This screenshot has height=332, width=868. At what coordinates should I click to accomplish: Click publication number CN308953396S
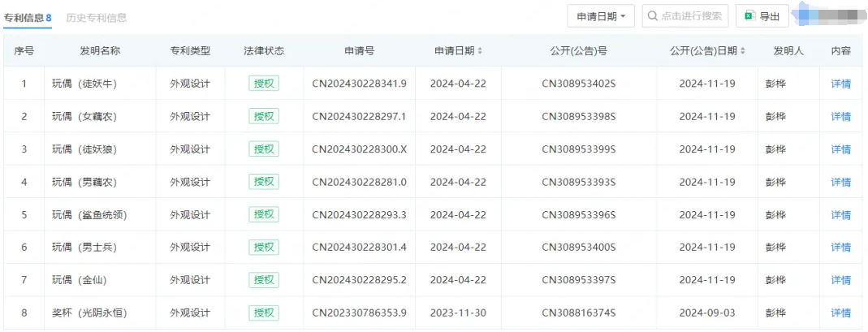pyautogui.click(x=579, y=214)
